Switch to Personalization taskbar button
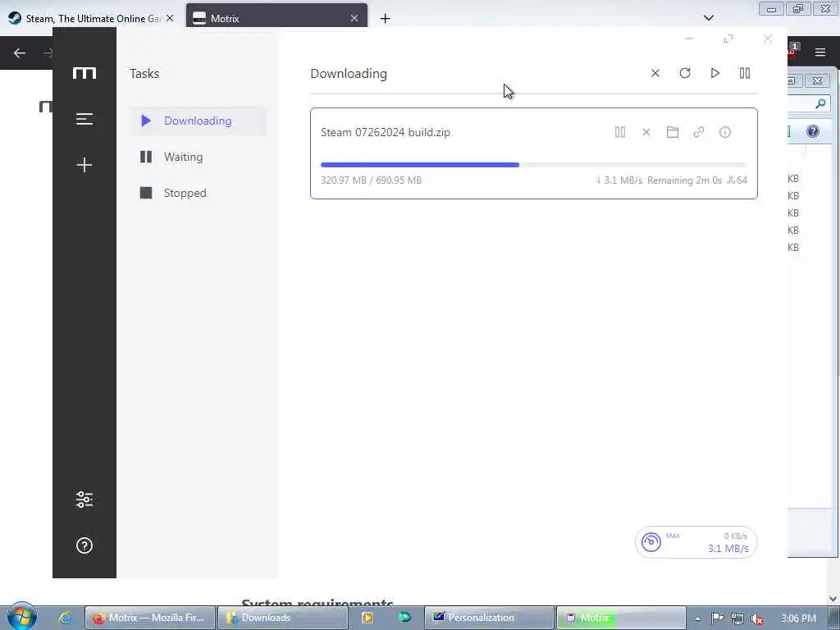Viewport: 840px width, 630px height. point(489,618)
